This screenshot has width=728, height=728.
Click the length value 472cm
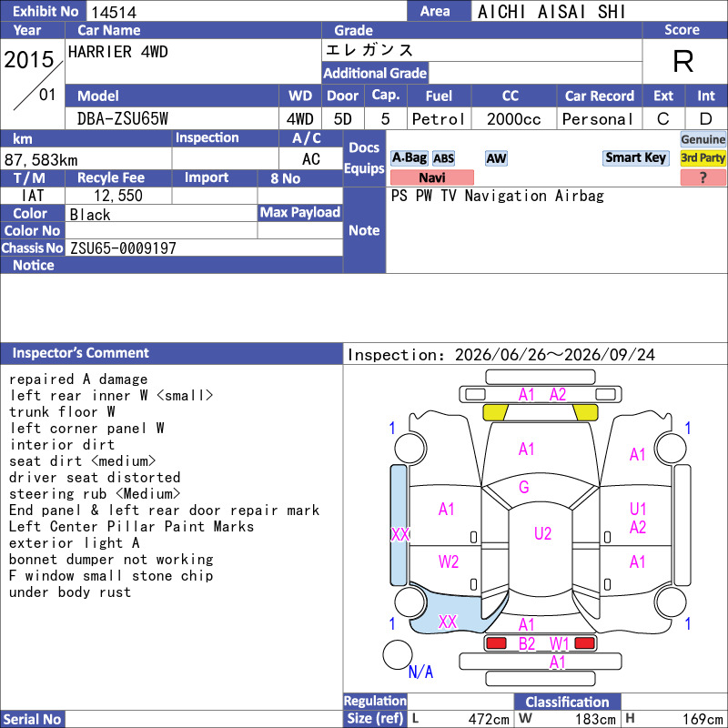tap(489, 719)
